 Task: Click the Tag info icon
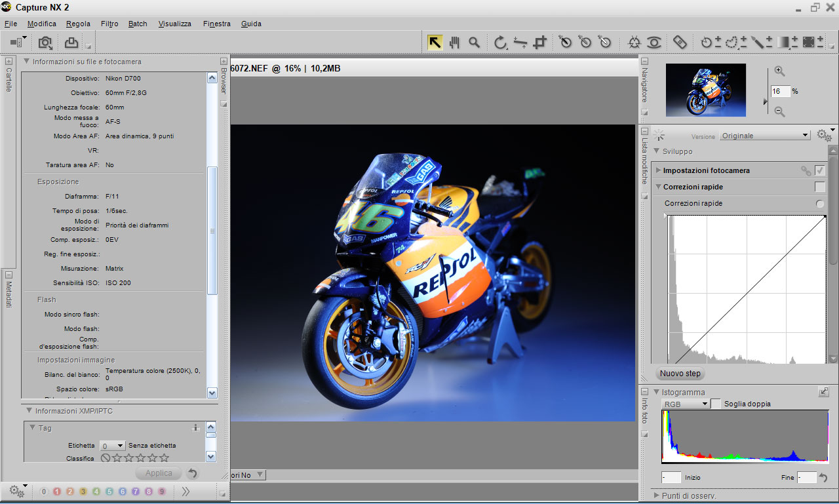(195, 428)
